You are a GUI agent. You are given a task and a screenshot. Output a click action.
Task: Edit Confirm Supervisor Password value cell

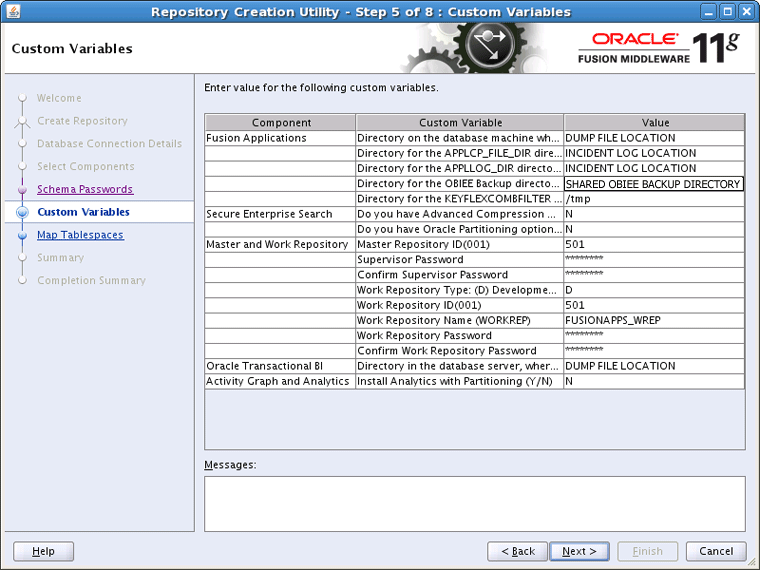point(654,275)
